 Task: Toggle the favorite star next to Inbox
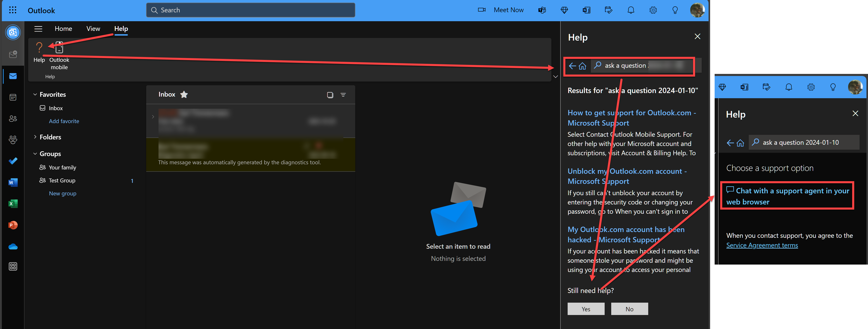point(184,94)
